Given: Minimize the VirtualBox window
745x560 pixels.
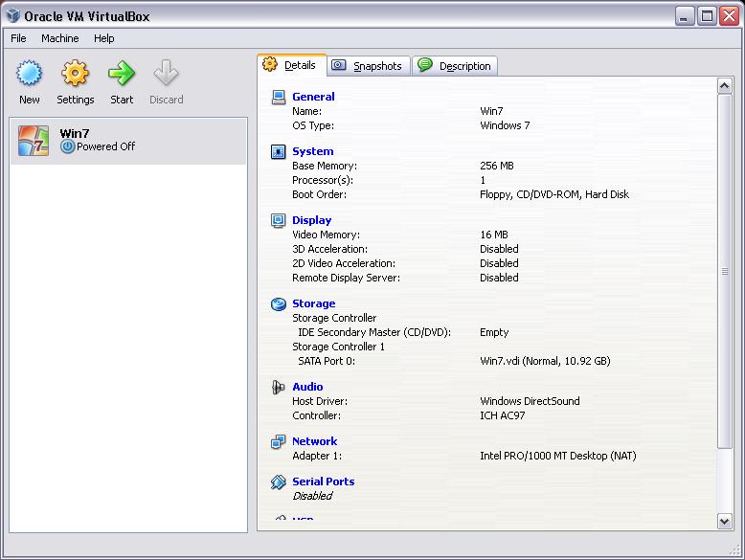Looking at the screenshot, I should [x=684, y=15].
